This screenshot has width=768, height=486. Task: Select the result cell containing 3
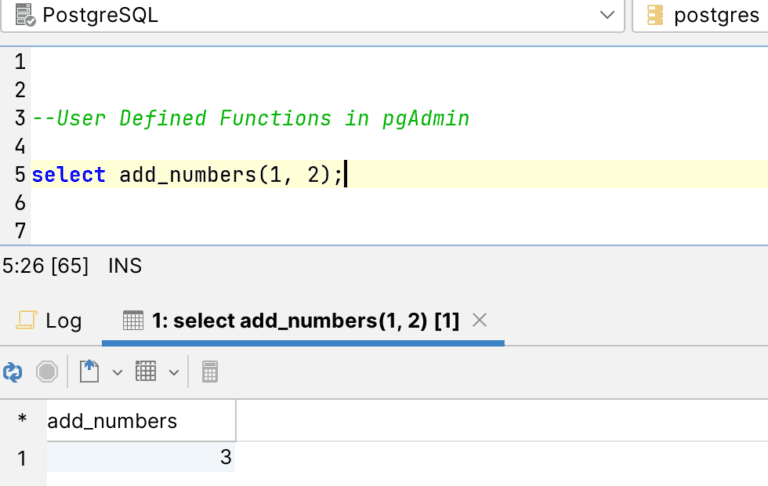tap(140, 457)
